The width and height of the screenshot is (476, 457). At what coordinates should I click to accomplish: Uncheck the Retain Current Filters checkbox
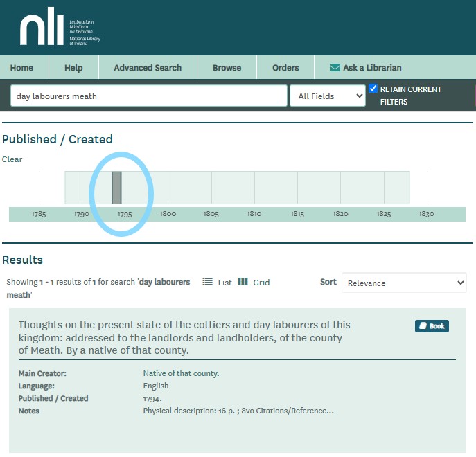tap(373, 89)
